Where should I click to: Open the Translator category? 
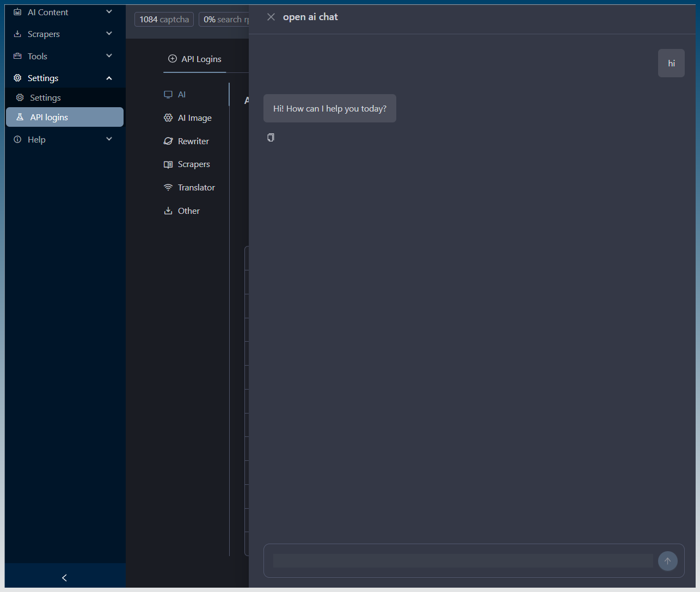[196, 188]
